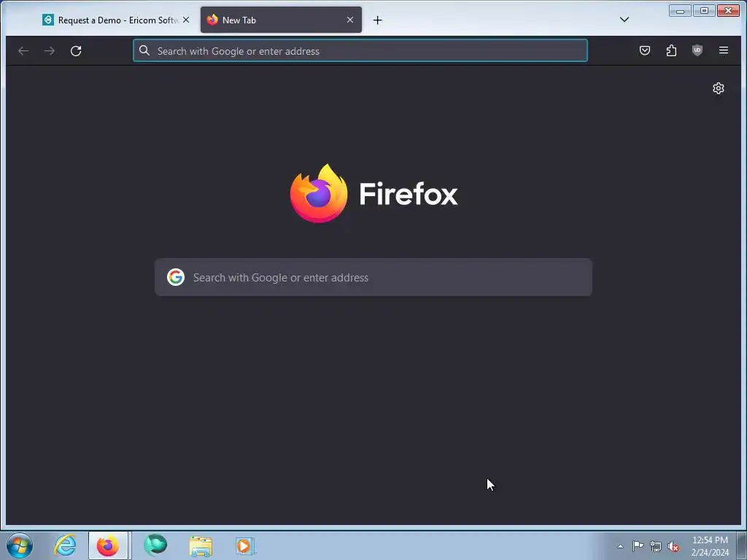Focus the top address bar
The height and width of the screenshot is (560, 747).
click(x=360, y=51)
